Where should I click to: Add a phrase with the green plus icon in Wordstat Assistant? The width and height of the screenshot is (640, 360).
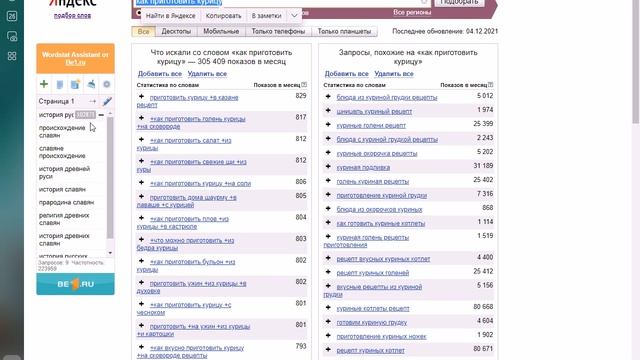(x=44, y=84)
